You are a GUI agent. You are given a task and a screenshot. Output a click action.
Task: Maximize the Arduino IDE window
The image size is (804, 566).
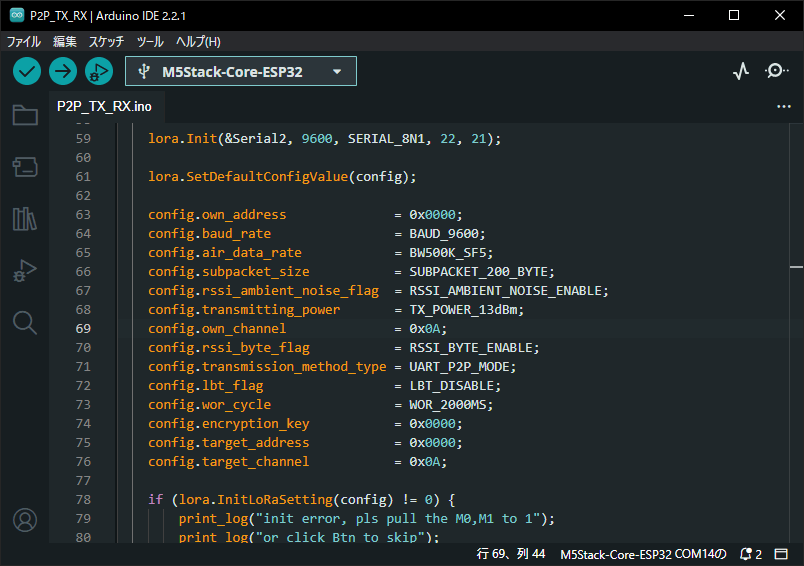[734, 15]
